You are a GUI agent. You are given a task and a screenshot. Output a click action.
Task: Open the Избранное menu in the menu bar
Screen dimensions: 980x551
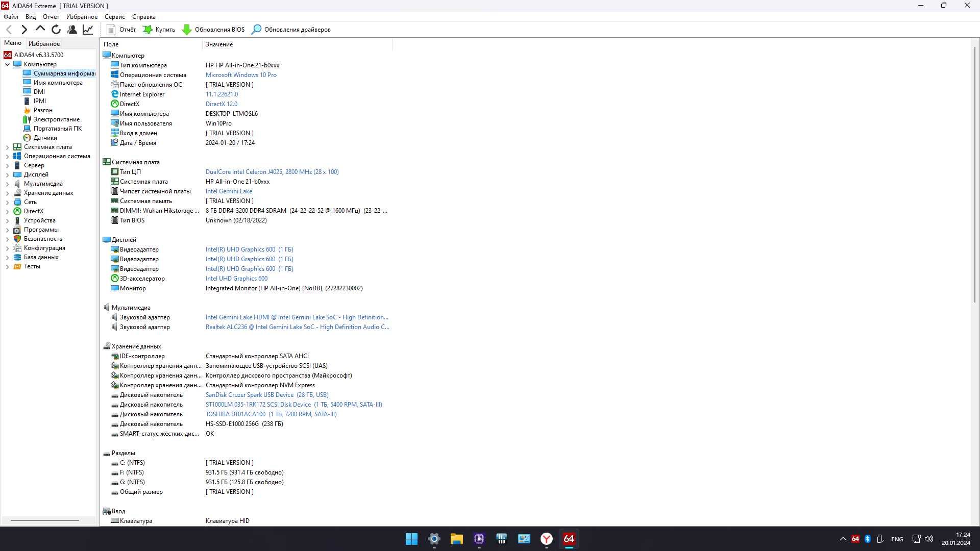pos(82,17)
